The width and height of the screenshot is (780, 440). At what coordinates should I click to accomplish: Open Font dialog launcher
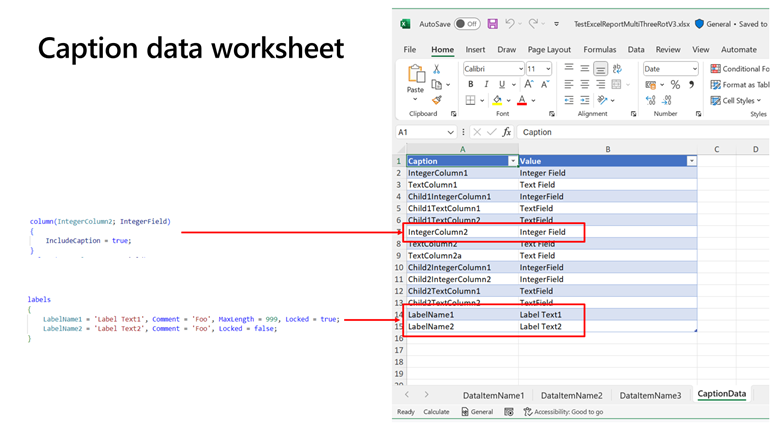[552, 114]
